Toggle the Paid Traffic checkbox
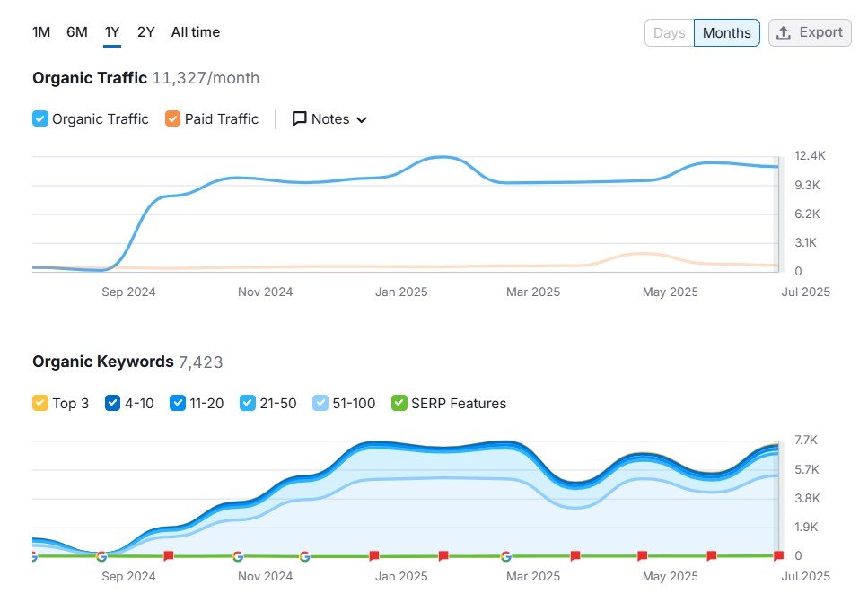 tap(172, 118)
